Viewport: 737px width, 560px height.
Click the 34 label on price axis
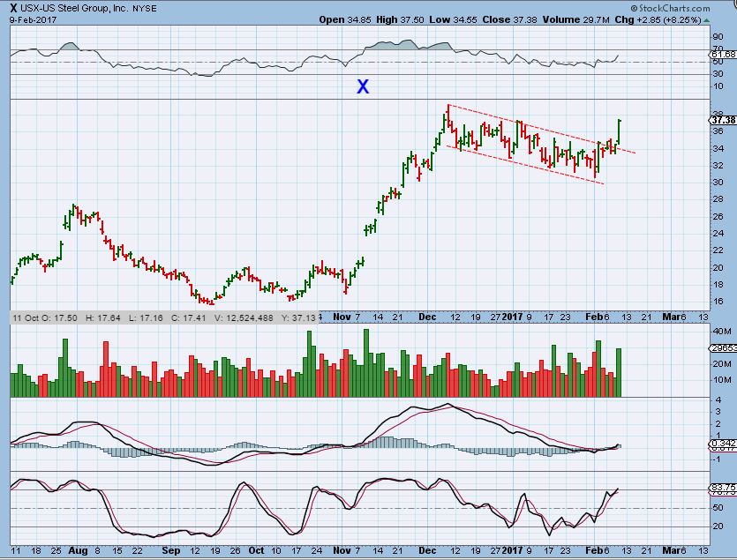[718, 148]
